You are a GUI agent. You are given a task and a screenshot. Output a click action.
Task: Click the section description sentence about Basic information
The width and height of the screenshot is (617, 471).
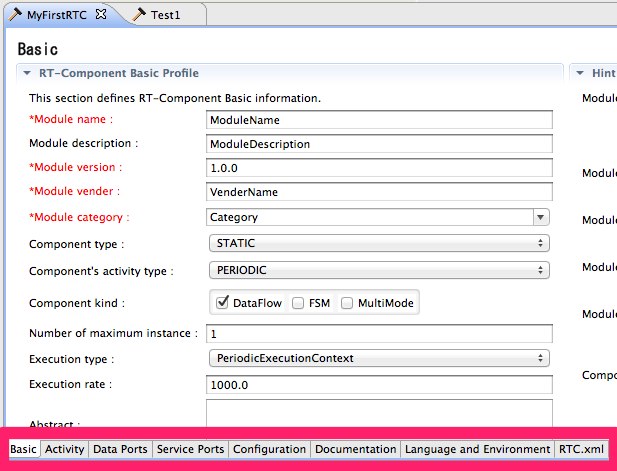175,98
